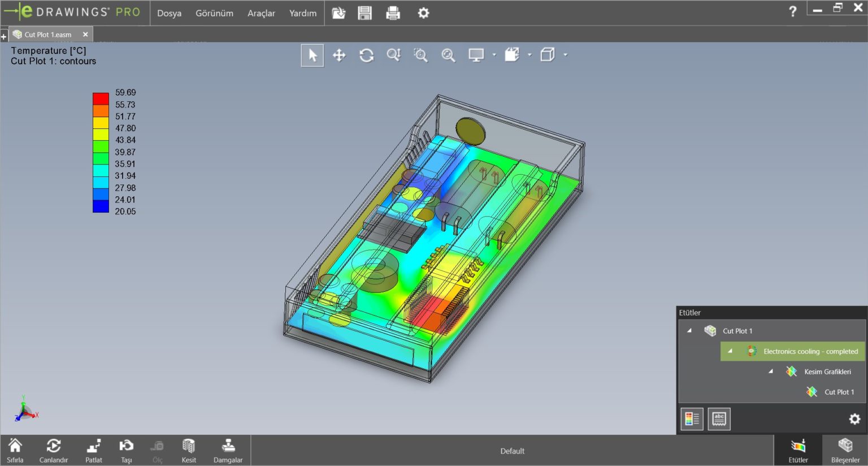Use the Zoom to area tool
Screen dimensions: 868x466
point(420,54)
